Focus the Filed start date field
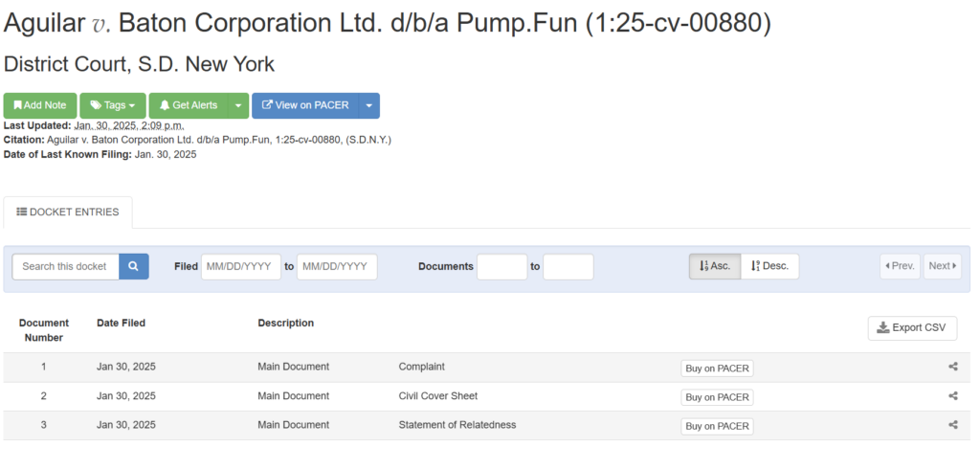Viewport: 980px width, 469px height. click(x=241, y=266)
